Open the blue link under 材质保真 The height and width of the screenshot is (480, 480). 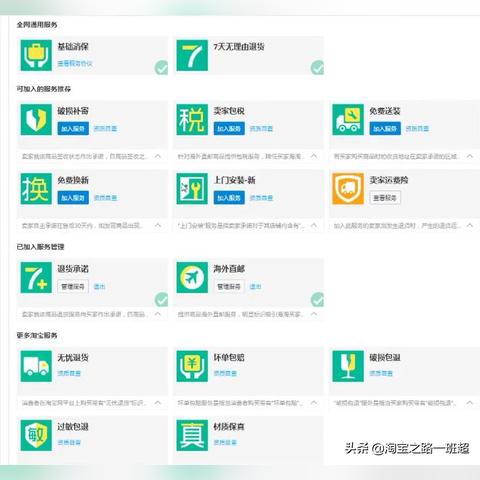pos(225,443)
